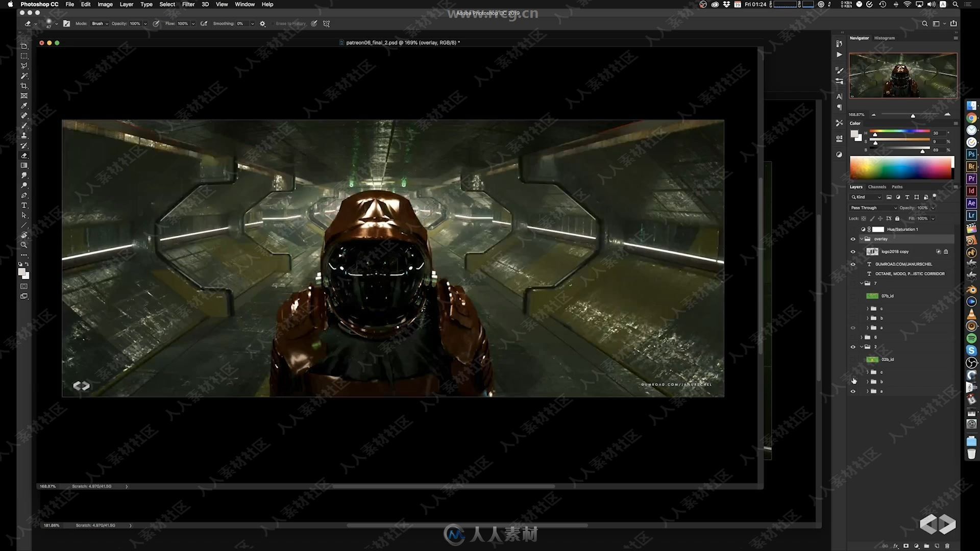This screenshot has height=551, width=980.
Task: Collapse the overlay group
Action: click(x=862, y=239)
